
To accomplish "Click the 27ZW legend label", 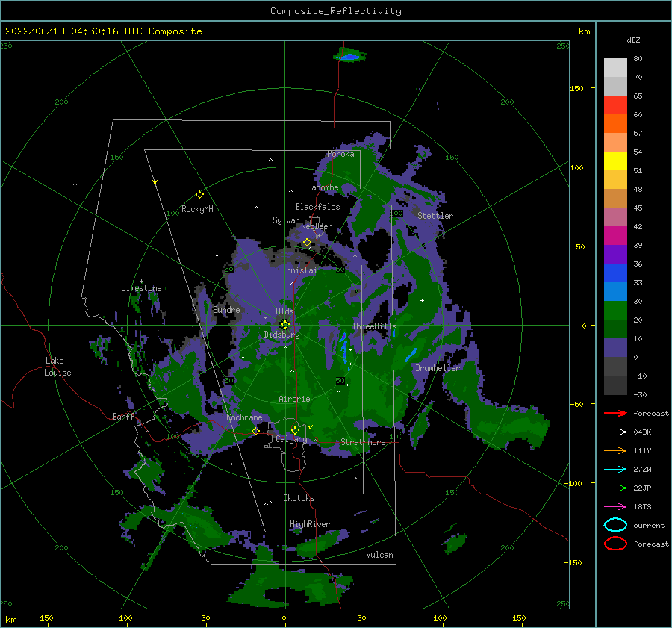I will [642, 470].
